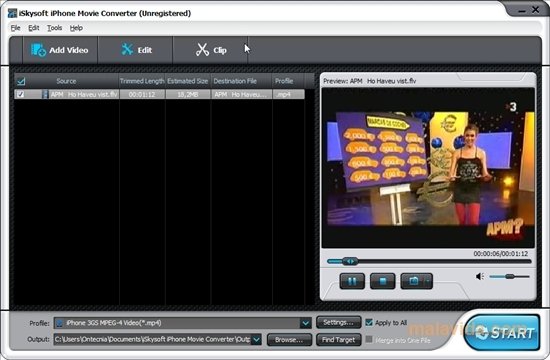
Task: Open the Edit menu in menu bar
Action: [x=34, y=28]
